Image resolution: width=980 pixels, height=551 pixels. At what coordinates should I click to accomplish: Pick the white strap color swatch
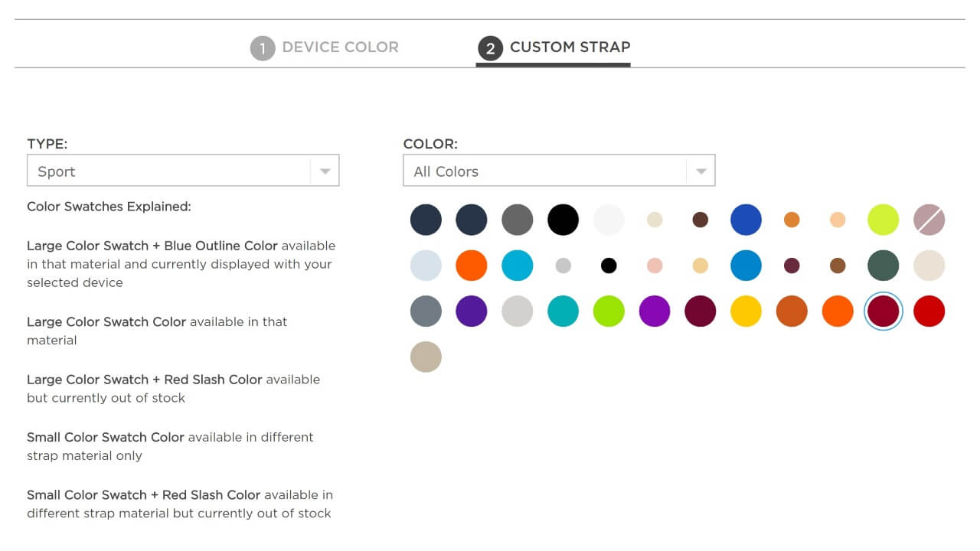click(609, 220)
